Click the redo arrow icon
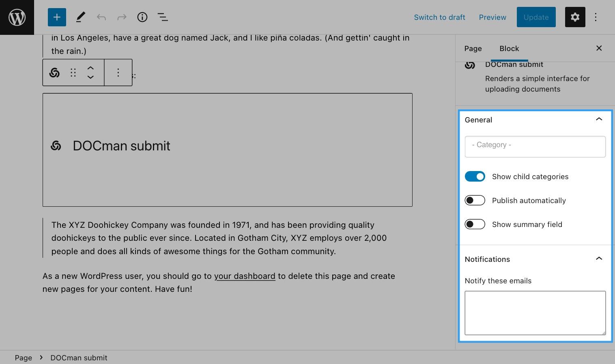 pos(122,17)
